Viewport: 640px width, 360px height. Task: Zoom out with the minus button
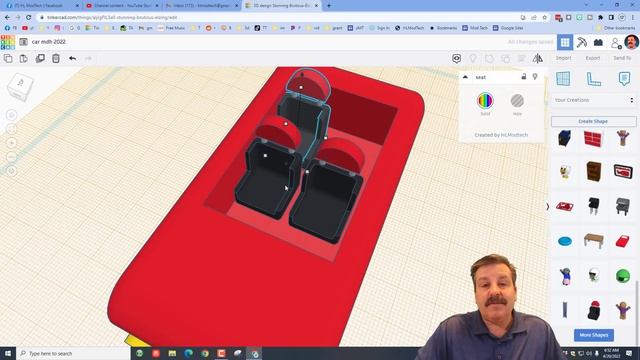point(12,157)
